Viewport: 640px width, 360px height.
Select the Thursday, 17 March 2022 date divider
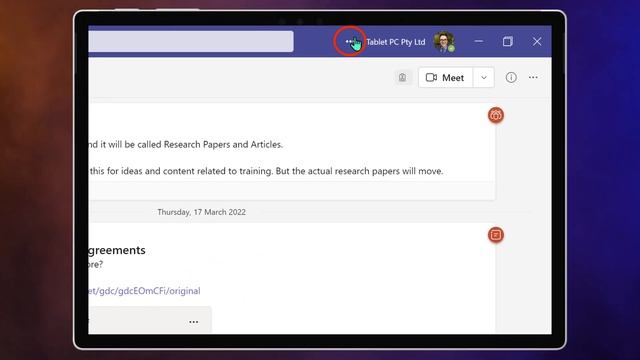tap(202, 212)
